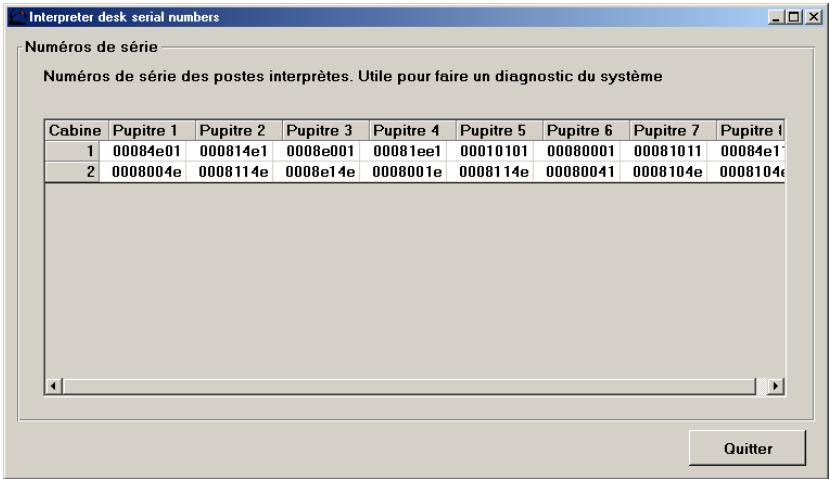
Task: Select cell with serial 00081011
Action: [663, 151]
